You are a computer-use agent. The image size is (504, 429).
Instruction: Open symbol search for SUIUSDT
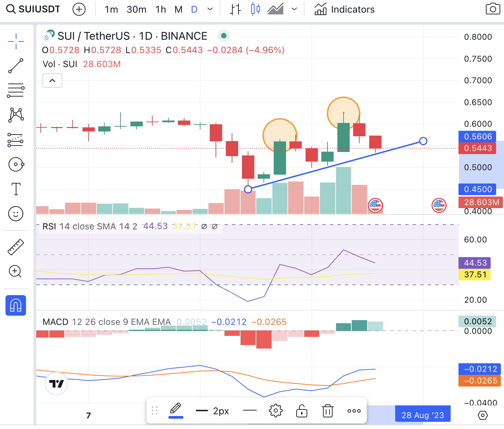tap(33, 9)
